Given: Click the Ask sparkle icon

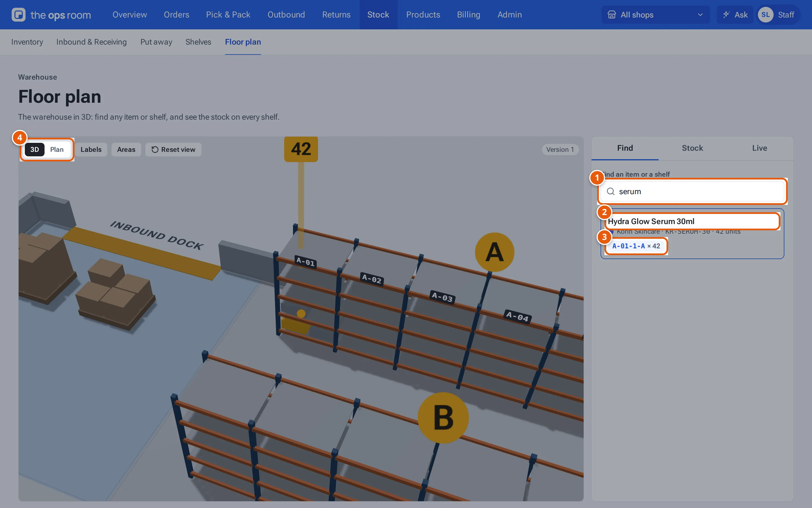Looking at the screenshot, I should click(727, 14).
